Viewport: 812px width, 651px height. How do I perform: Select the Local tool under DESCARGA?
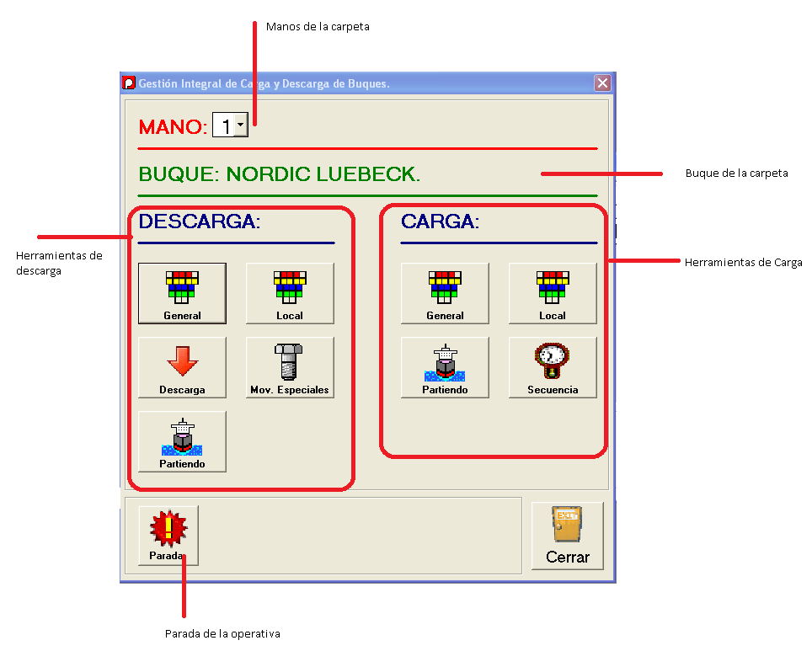[290, 293]
